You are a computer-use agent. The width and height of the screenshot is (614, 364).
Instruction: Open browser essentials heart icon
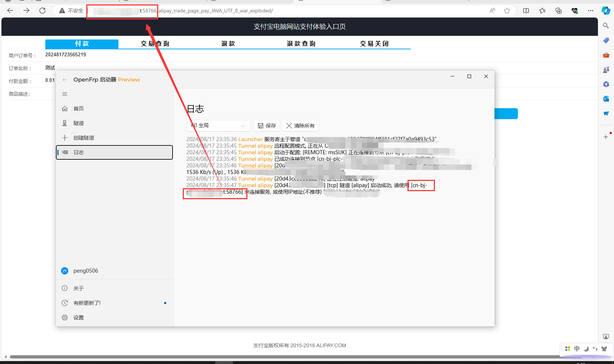coord(575,11)
